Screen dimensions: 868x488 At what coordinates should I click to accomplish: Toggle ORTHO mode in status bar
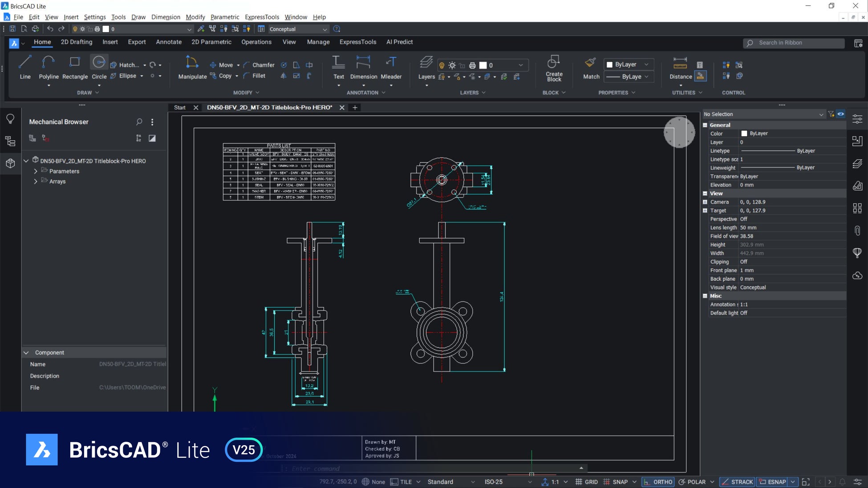pyautogui.click(x=658, y=482)
